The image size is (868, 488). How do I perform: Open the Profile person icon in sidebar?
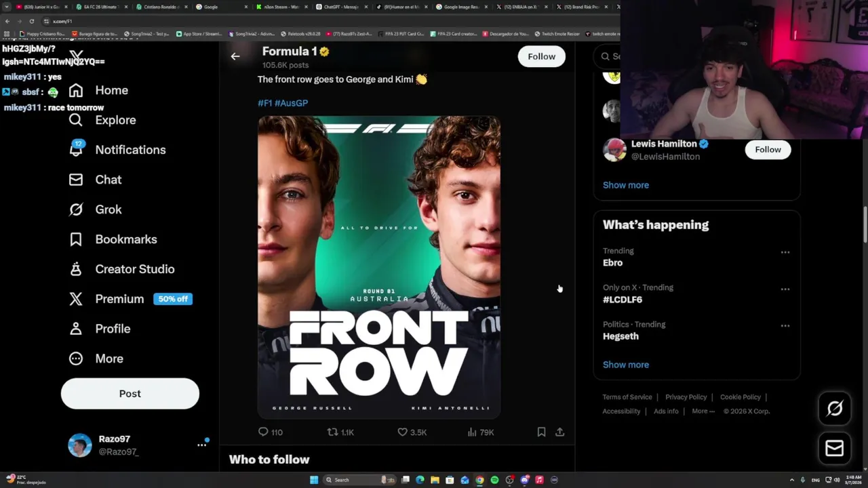pyautogui.click(x=76, y=329)
